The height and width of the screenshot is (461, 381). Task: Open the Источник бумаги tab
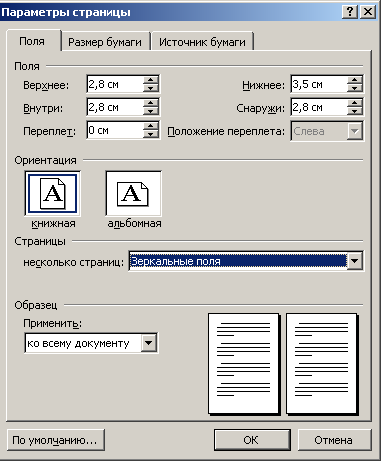pos(202,42)
